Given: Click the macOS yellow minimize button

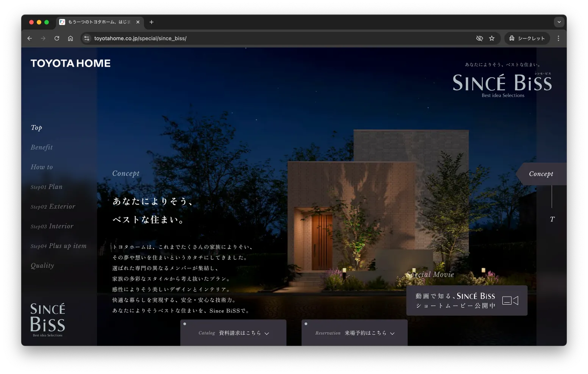Looking at the screenshot, I should (39, 22).
